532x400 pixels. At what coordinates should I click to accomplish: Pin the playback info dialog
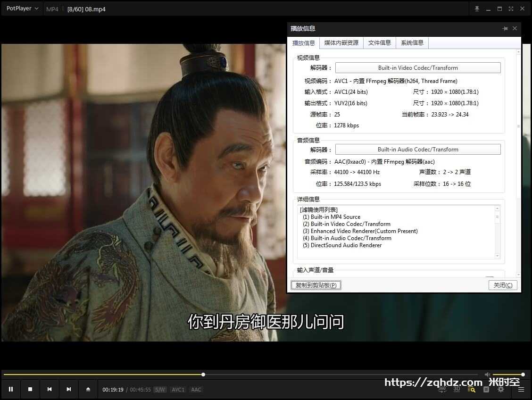click(505, 28)
